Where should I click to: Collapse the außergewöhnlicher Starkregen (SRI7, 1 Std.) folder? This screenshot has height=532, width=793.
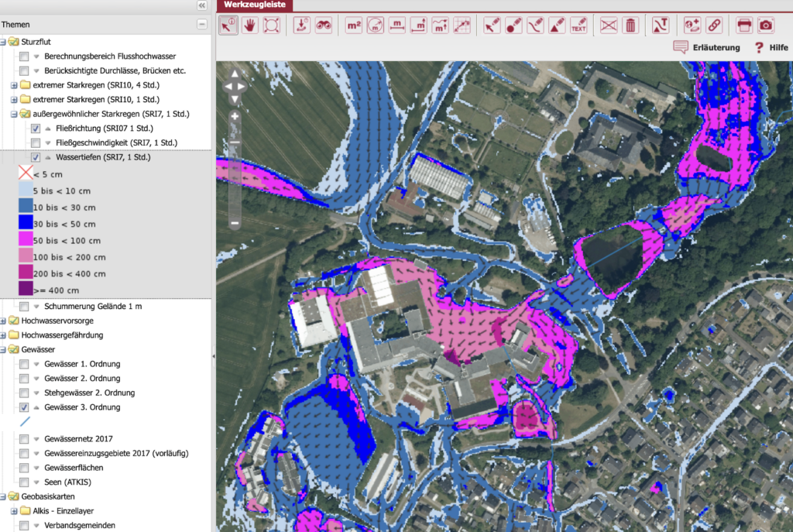(14, 114)
